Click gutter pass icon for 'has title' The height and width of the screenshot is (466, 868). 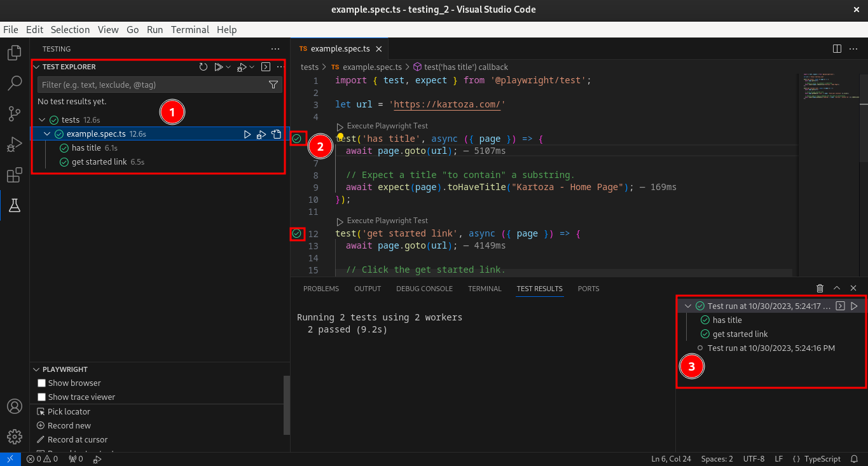click(297, 139)
